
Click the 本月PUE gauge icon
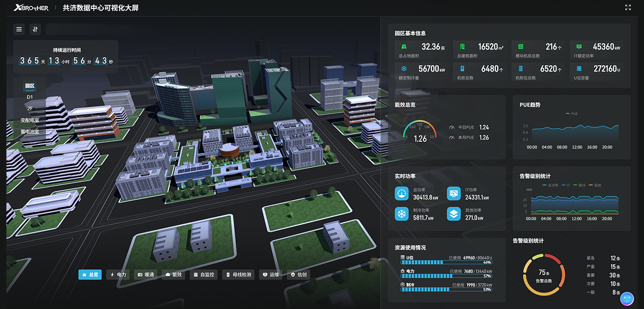pos(452,138)
